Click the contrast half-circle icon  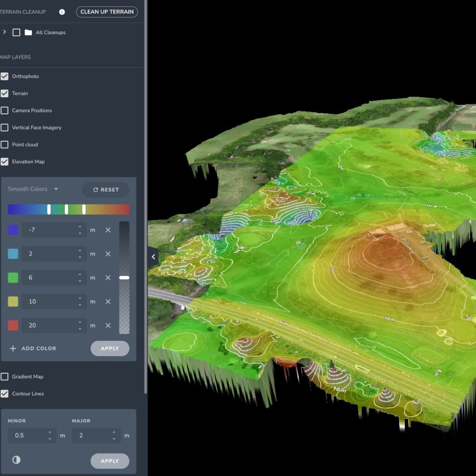(x=16, y=460)
